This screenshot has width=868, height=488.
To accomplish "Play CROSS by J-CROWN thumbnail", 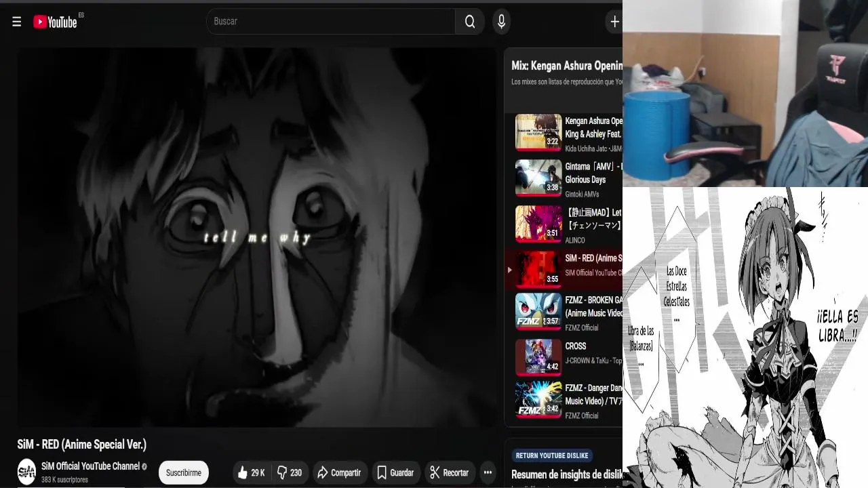I will pyautogui.click(x=538, y=357).
